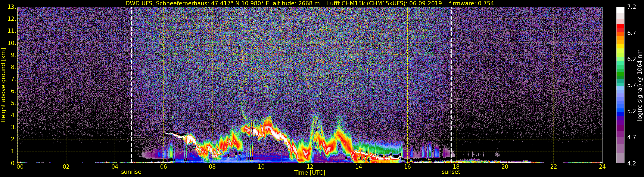
Task: Click the white dashed sunset marker line
Action: (x=451, y=85)
